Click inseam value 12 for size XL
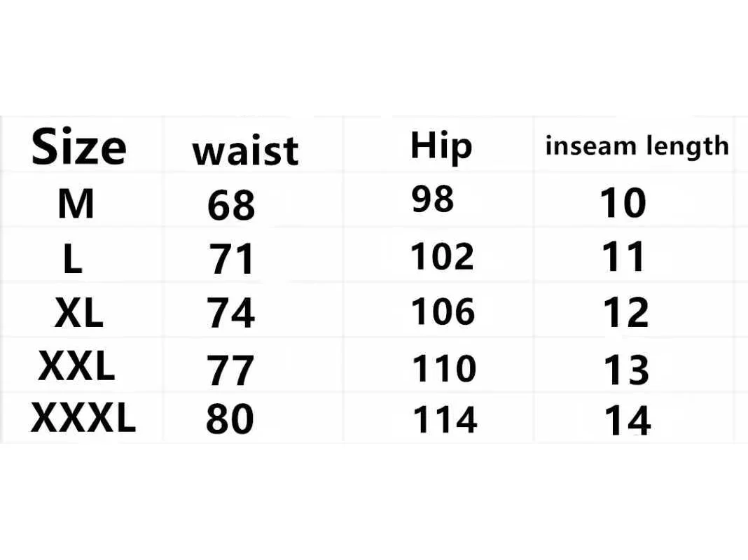The height and width of the screenshot is (560, 748). point(626,313)
